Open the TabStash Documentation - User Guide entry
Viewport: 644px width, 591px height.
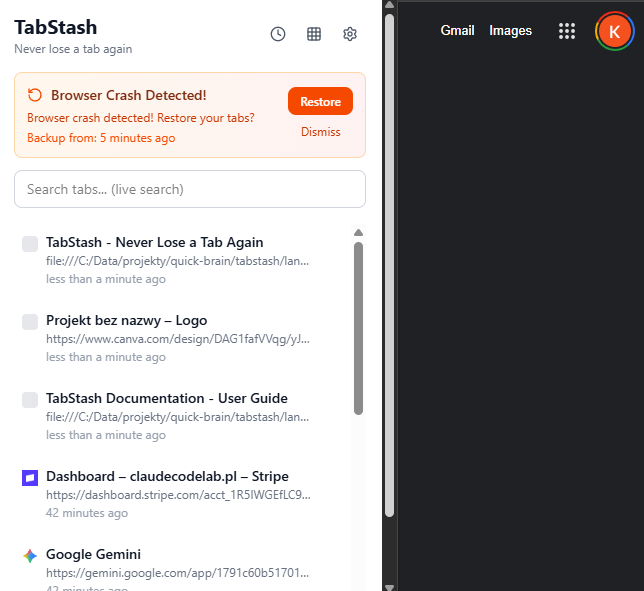(x=166, y=399)
